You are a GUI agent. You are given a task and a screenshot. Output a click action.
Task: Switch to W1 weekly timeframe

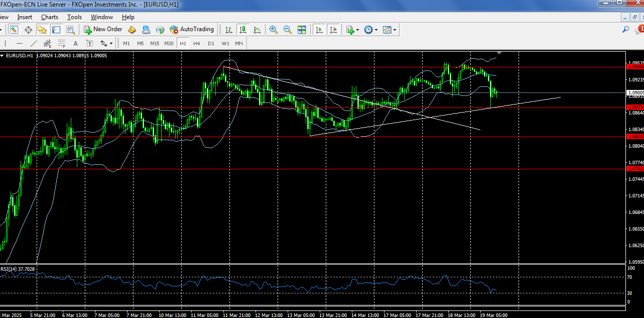click(225, 43)
